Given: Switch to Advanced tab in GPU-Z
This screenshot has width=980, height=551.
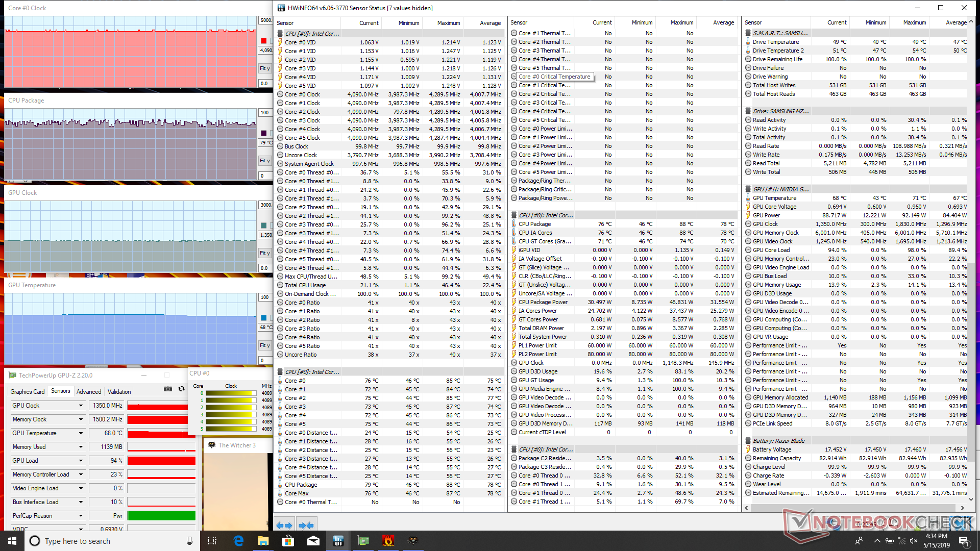Looking at the screenshot, I should (x=89, y=392).
